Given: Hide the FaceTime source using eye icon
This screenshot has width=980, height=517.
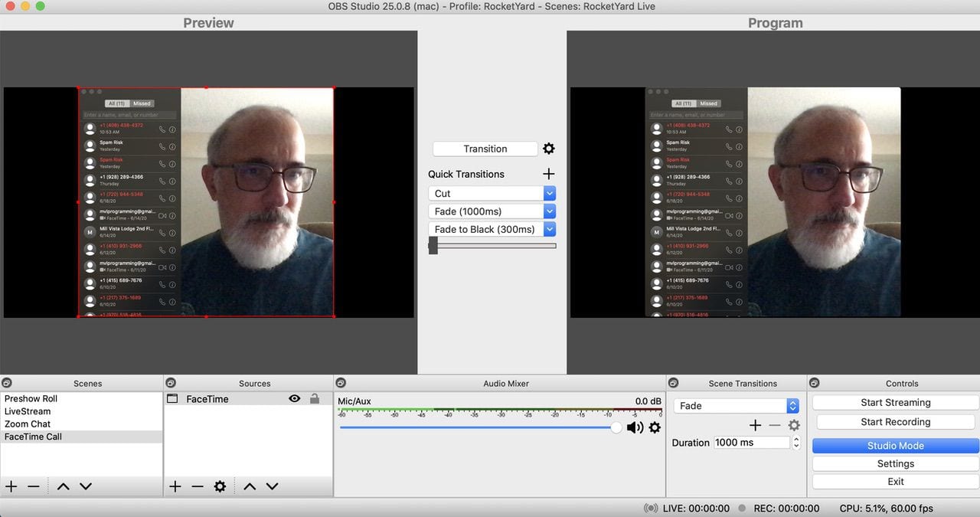Looking at the screenshot, I should point(294,399).
